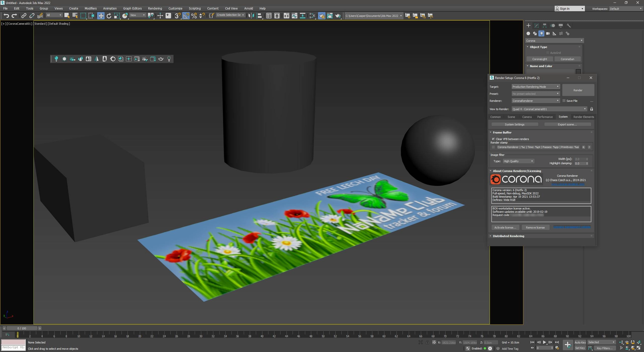This screenshot has width=644, height=352.
Task: Open Select by Name list
Action: click(x=75, y=16)
